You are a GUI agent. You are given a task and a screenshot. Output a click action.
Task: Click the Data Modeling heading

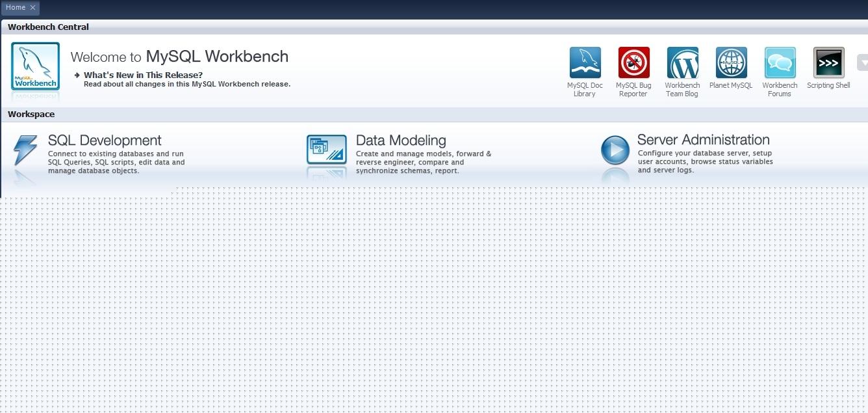click(x=401, y=140)
